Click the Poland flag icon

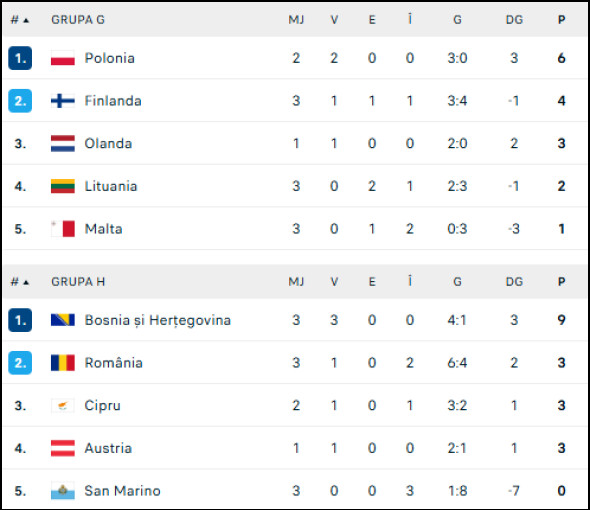pos(63,58)
